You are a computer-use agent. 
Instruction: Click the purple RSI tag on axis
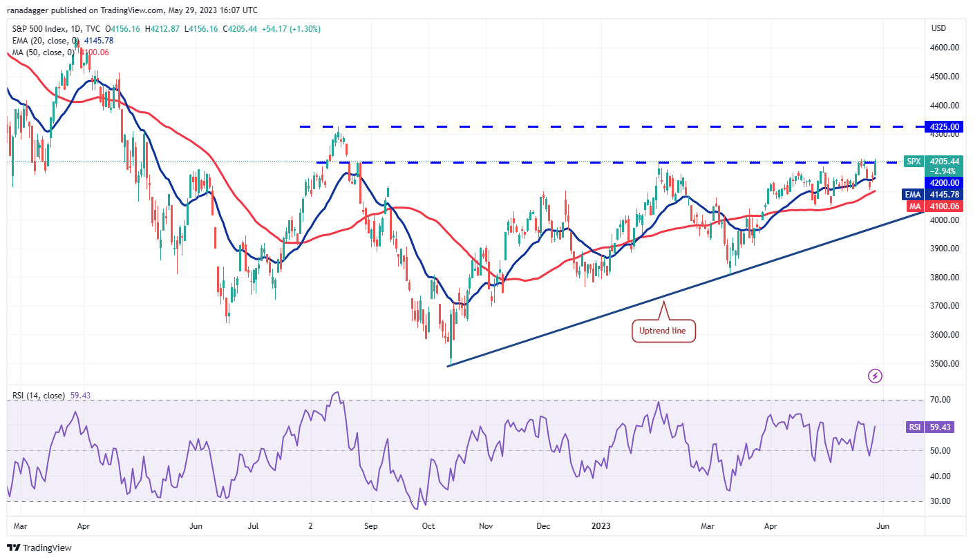914,427
